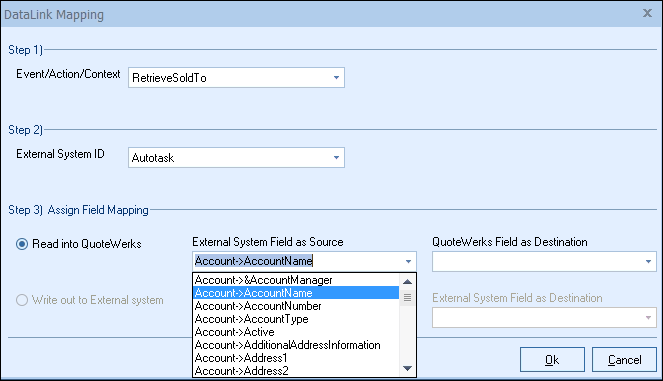Collapse the External System Field as Source dropdown
663x381 pixels.
click(408, 262)
